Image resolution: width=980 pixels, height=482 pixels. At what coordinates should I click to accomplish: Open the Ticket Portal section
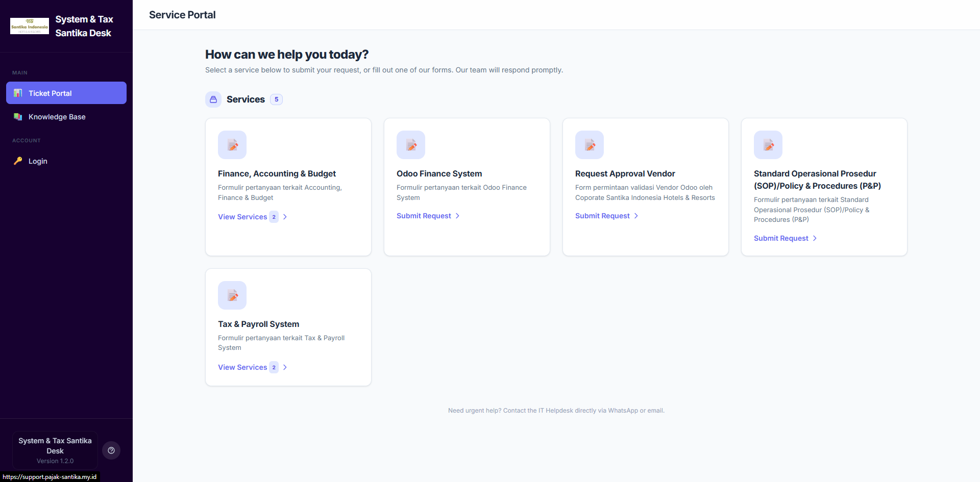tap(50, 93)
